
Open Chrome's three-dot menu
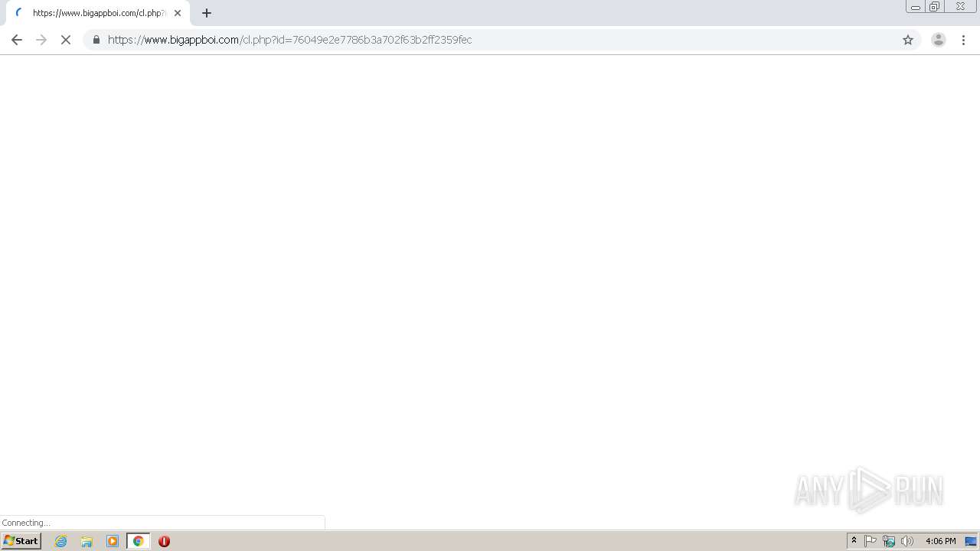click(963, 40)
